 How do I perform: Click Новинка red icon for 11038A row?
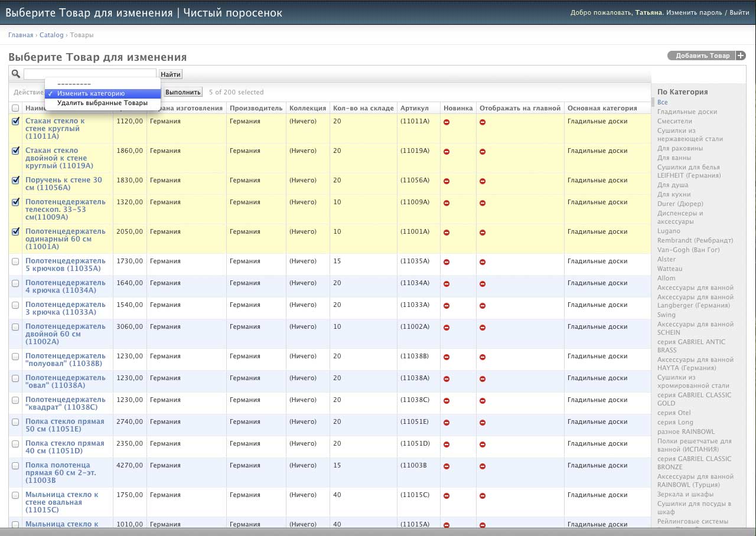447,379
